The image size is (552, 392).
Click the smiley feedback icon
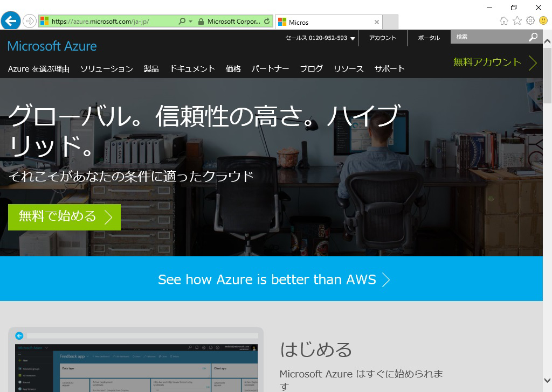543,21
